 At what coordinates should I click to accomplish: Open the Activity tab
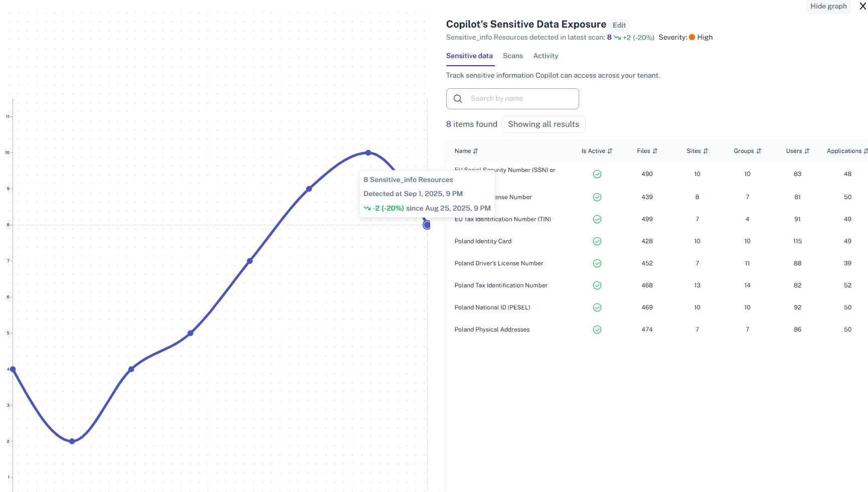tap(546, 56)
